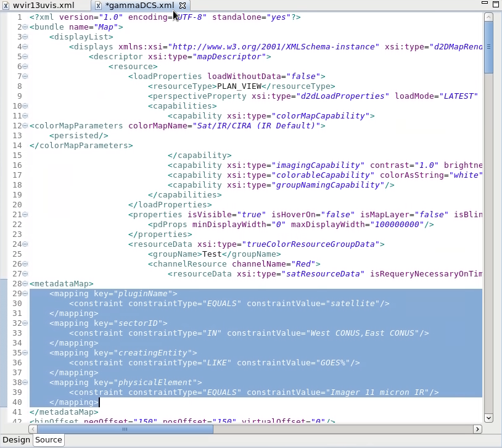This screenshot has height=448, width=502.
Task: Collapse the resource element on line 6
Action: pyautogui.click(x=25, y=67)
